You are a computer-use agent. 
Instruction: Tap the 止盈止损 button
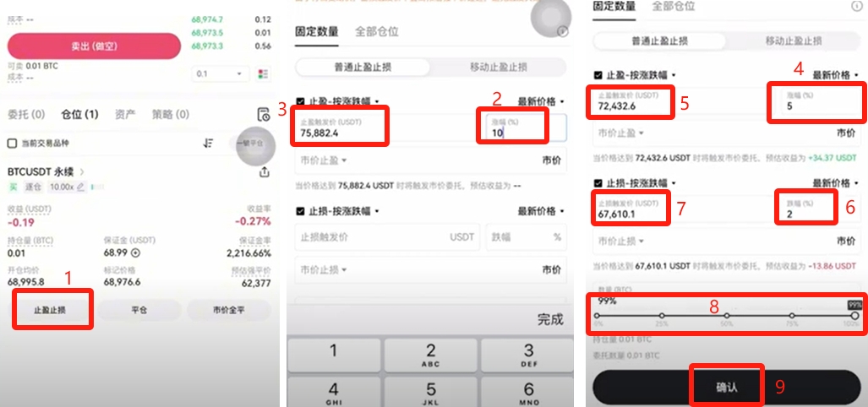(50, 310)
